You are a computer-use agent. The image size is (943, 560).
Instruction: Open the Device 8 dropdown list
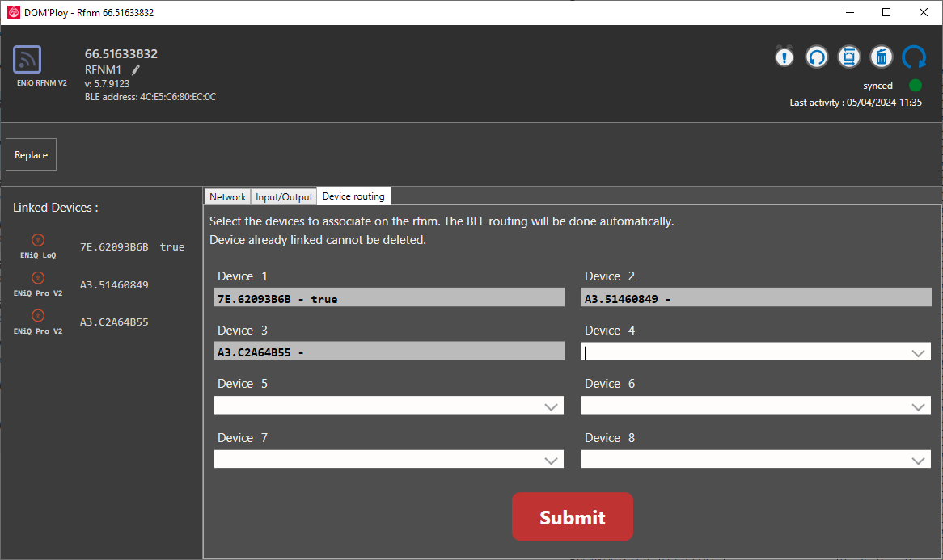[x=918, y=461]
